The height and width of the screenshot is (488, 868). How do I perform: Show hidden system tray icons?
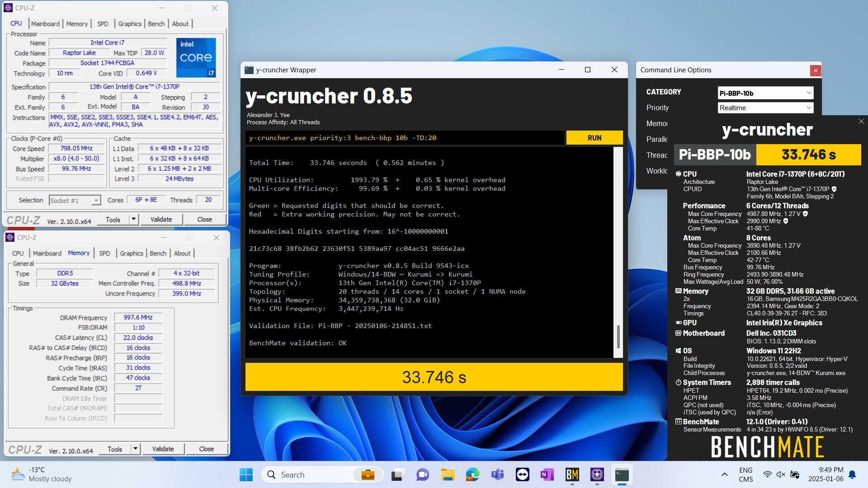(724, 474)
